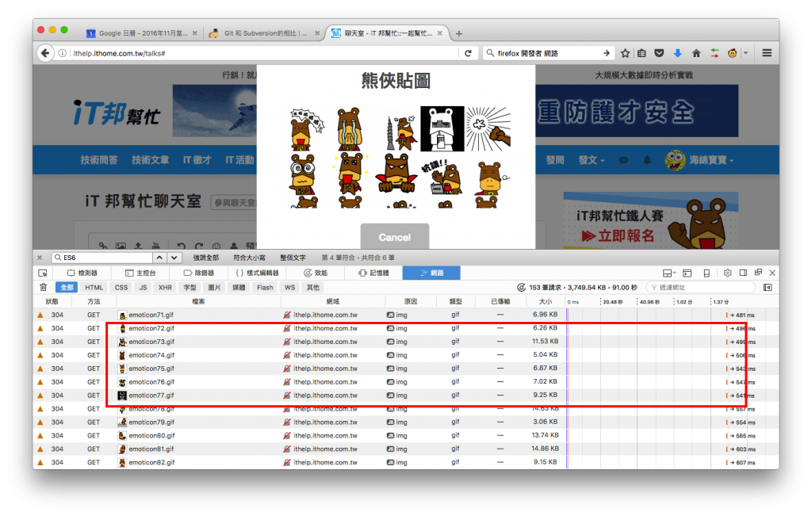Cancel the 熊俠貼圖 sticker dialog
Image resolution: width=812 pixels, height=516 pixels.
395,237
